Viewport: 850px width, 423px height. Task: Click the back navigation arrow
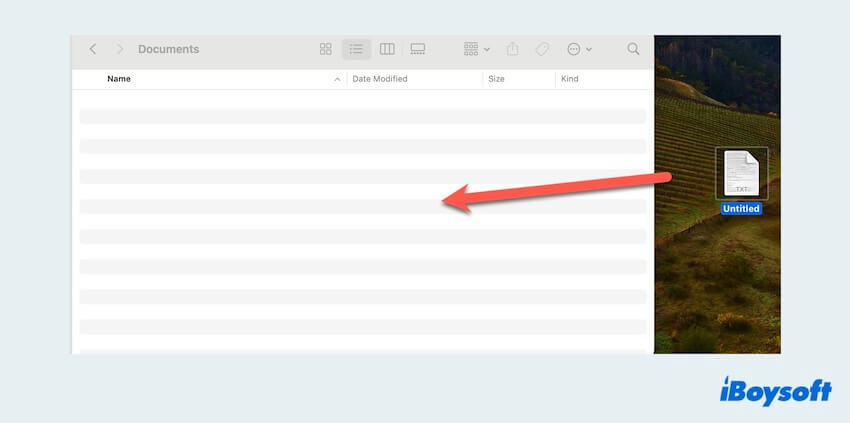(93, 49)
